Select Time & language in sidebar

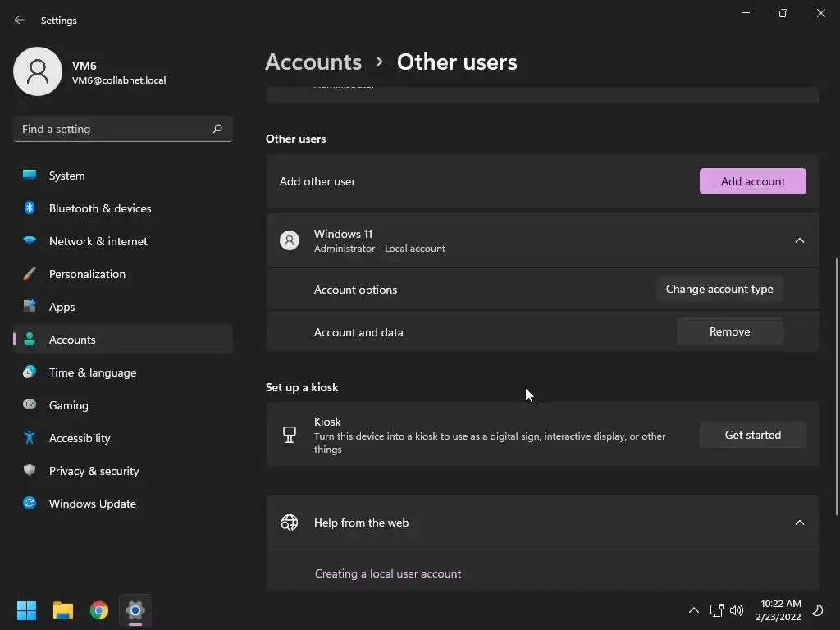coord(93,372)
